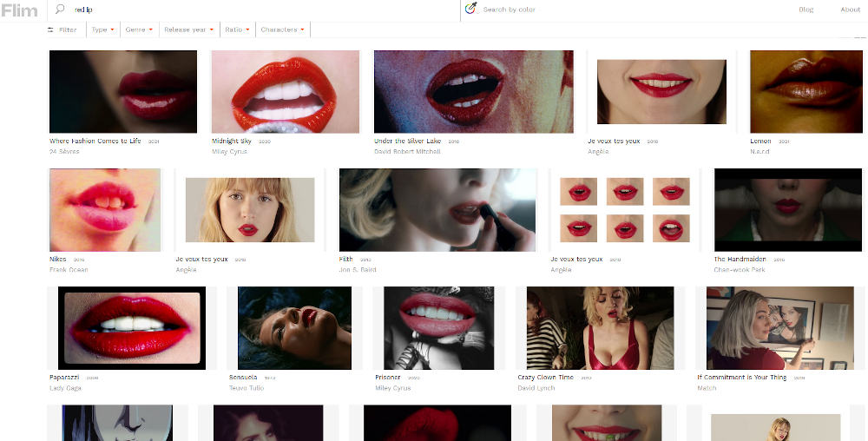Screen dimensions: 868x441
Task: Click the 'Nikes' title text
Action: (57, 259)
